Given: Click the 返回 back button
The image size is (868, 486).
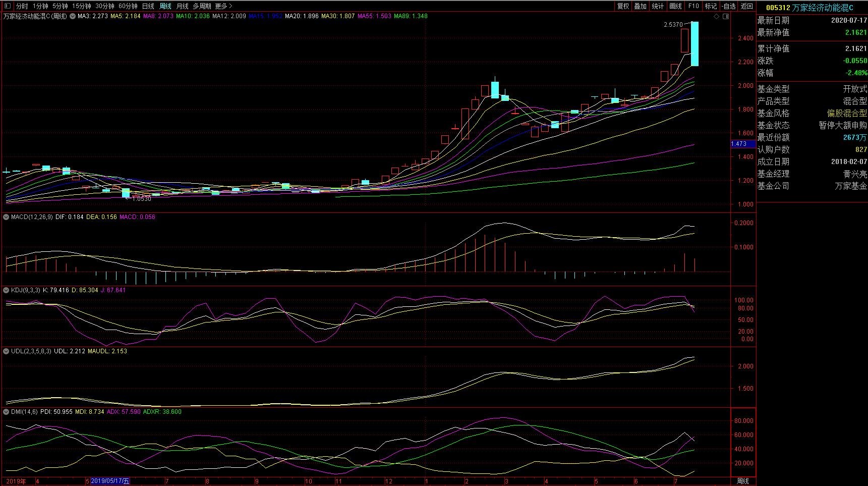Looking at the screenshot, I should click(x=747, y=6).
